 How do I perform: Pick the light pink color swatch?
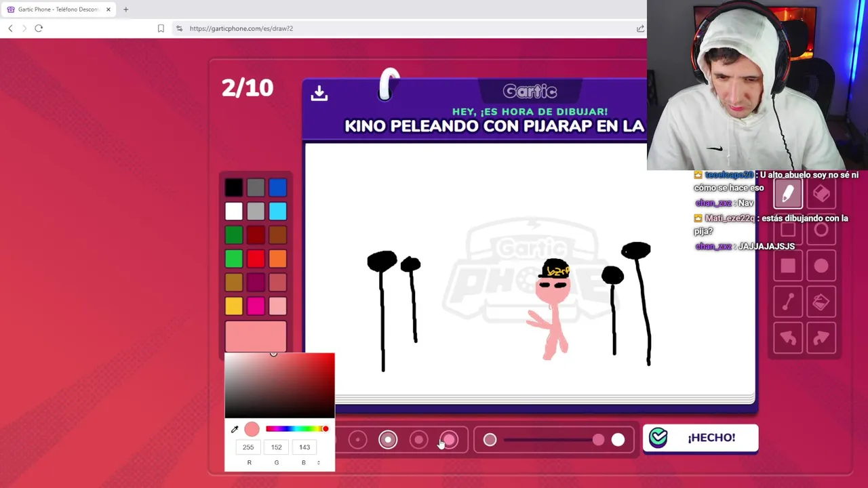point(277,306)
